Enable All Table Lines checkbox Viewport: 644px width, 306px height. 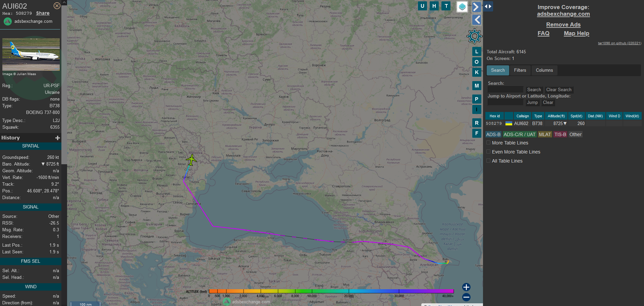(x=488, y=161)
